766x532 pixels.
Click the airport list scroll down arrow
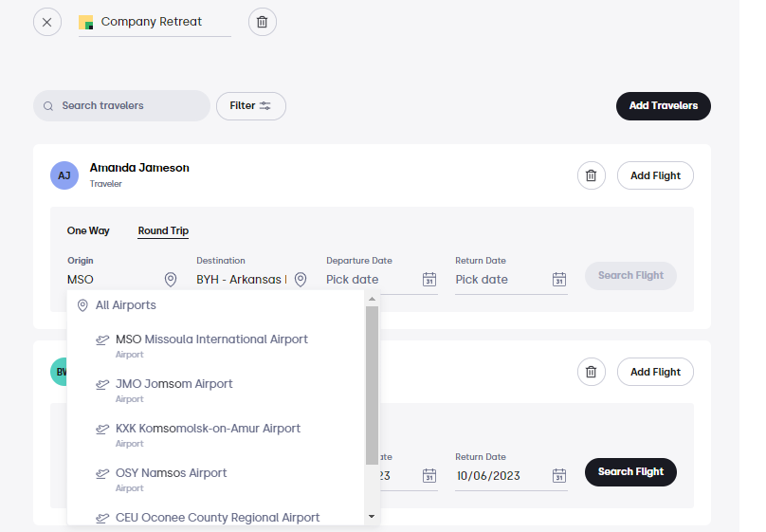(372, 517)
